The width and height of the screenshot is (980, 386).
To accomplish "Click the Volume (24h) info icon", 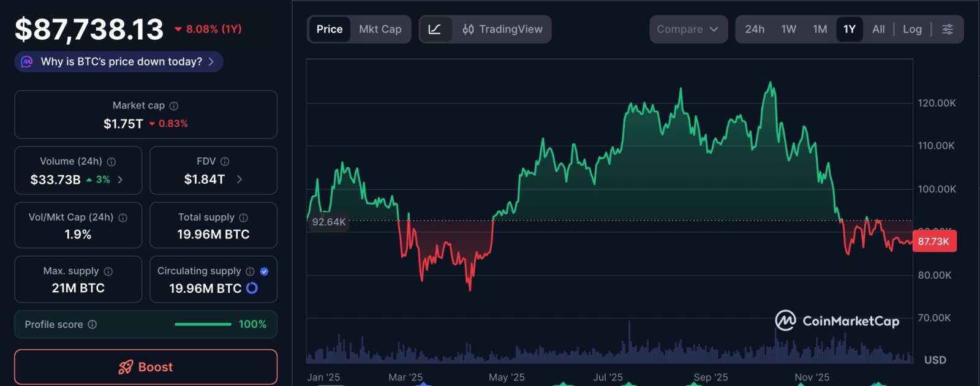I will [x=110, y=161].
